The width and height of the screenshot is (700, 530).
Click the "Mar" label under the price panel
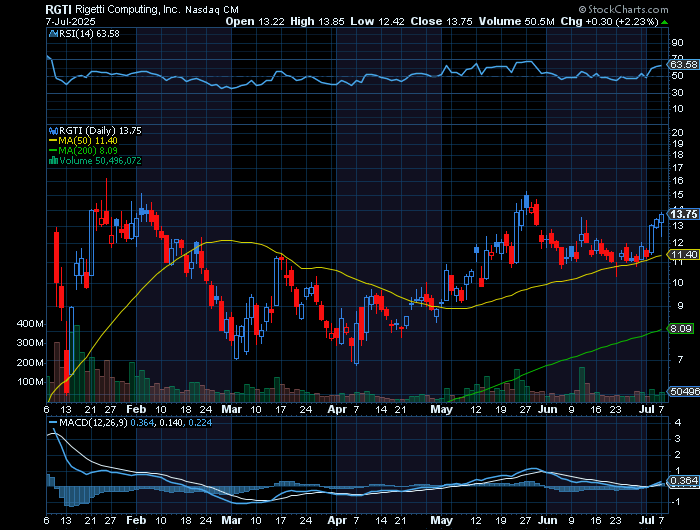pyautogui.click(x=232, y=409)
